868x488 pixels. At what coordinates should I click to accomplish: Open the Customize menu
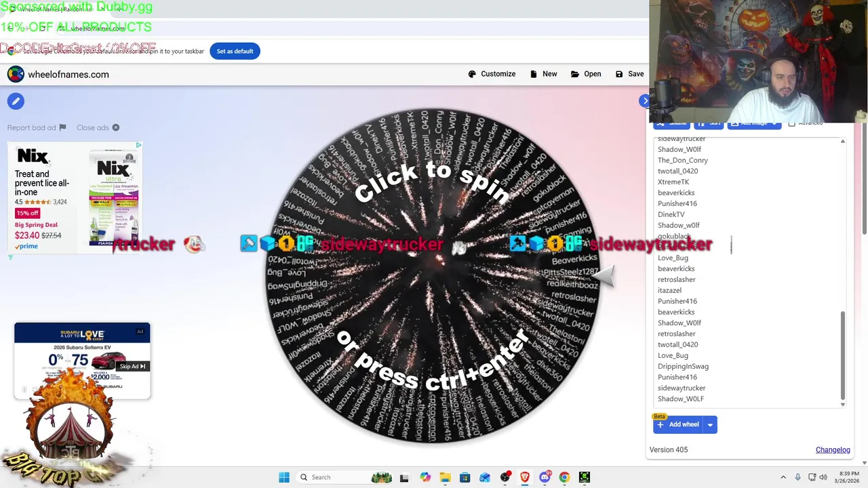pyautogui.click(x=492, y=74)
